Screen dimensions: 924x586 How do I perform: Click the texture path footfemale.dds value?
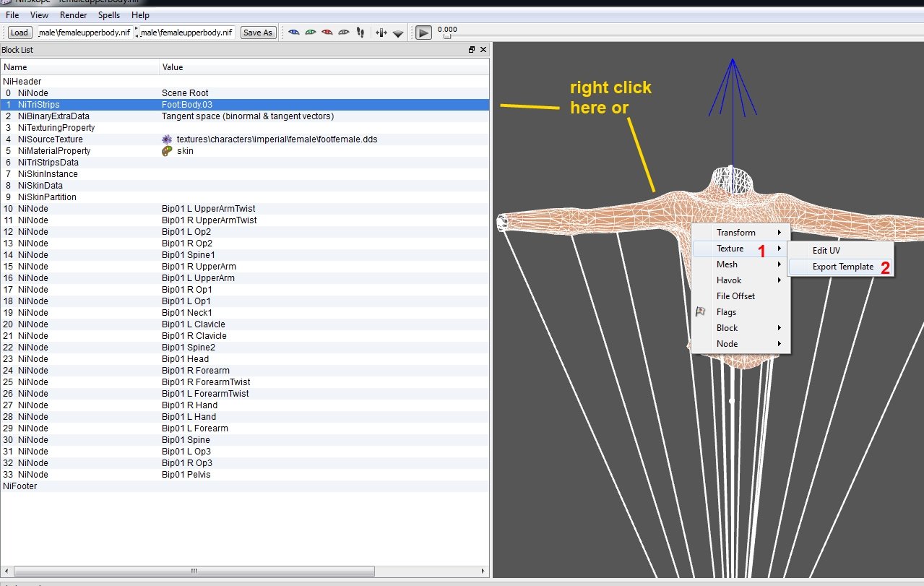277,139
